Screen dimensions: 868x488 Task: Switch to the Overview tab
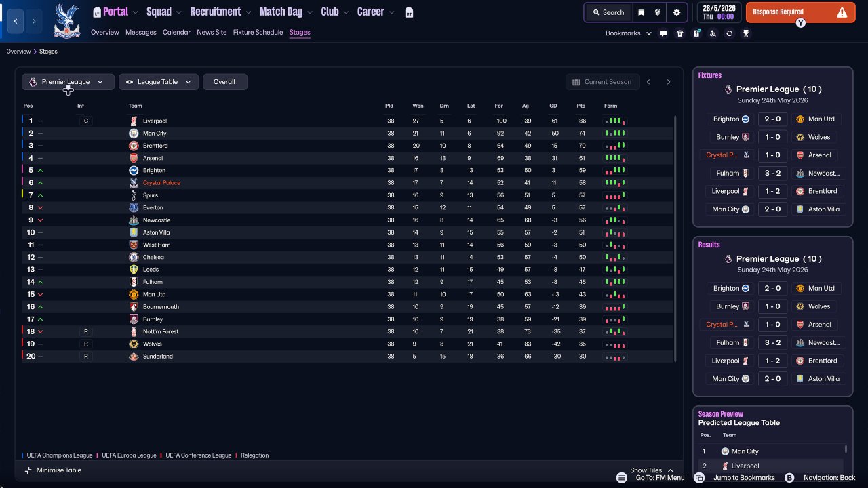[x=105, y=33]
